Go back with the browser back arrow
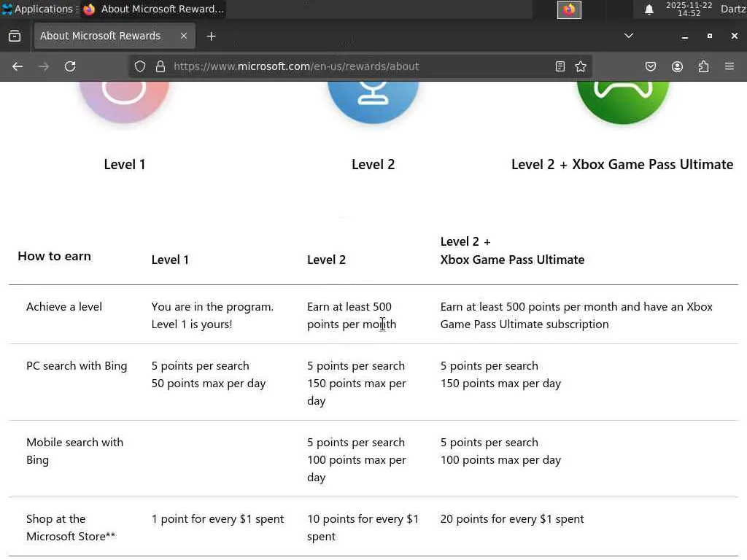The width and height of the screenshot is (747, 560). pos(18,66)
